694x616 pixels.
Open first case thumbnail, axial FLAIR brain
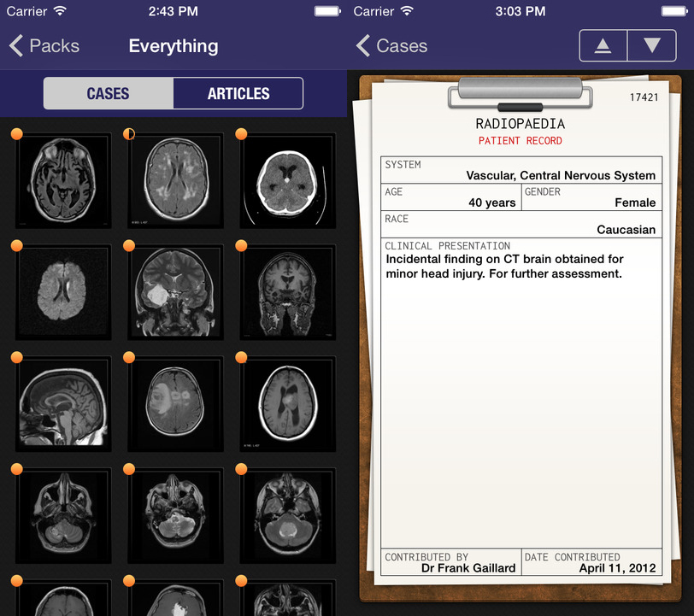pyautogui.click(x=63, y=180)
